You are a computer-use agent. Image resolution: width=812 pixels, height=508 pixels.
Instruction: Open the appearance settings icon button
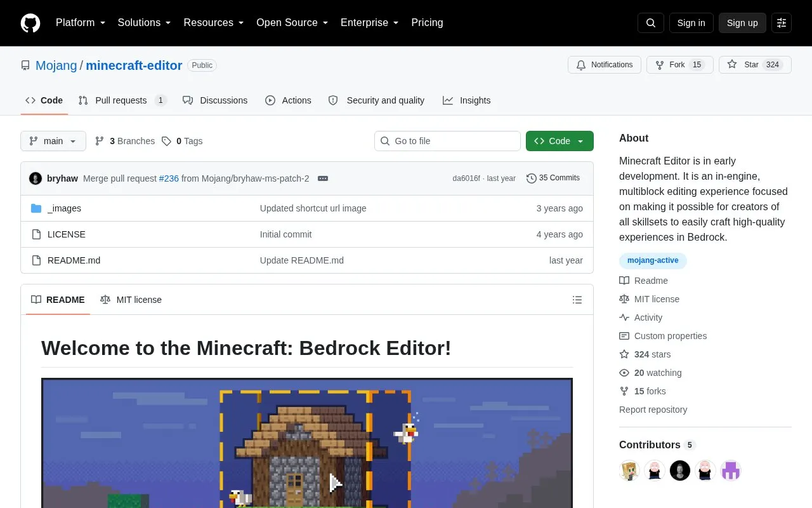tap(782, 23)
